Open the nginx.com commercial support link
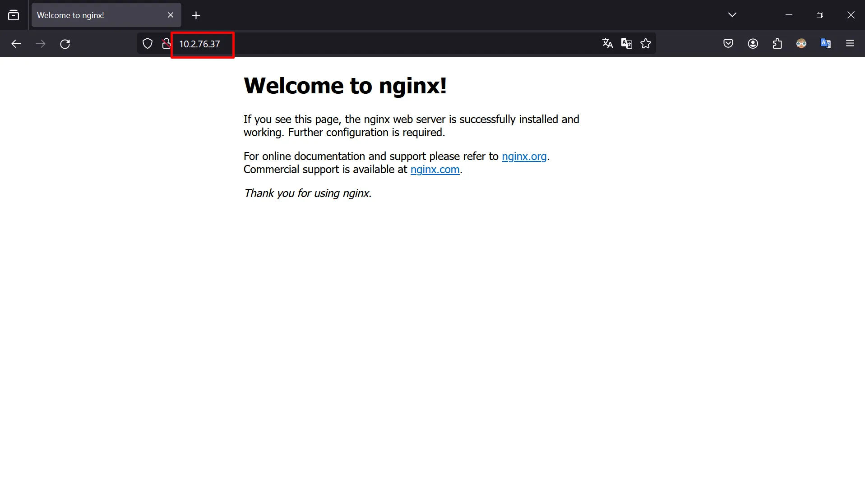This screenshot has width=865, height=504. (x=435, y=170)
